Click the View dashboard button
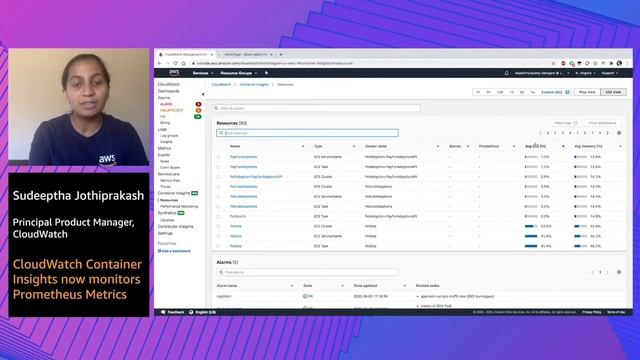Screen dimensions: 640x360 point(602,123)
